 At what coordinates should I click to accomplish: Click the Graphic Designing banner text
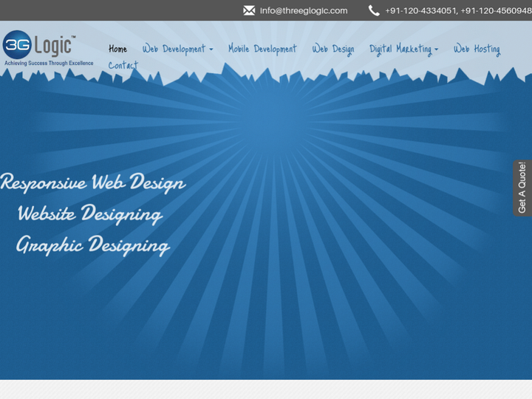(93, 245)
